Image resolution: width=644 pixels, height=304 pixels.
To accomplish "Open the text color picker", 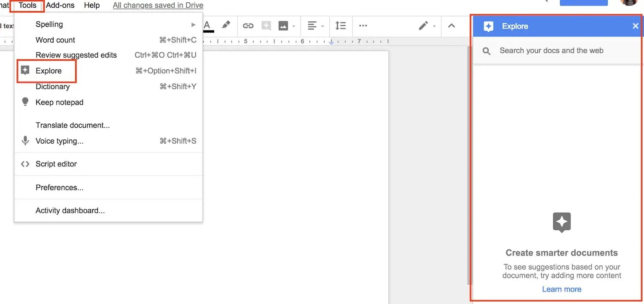I will 207,26.
